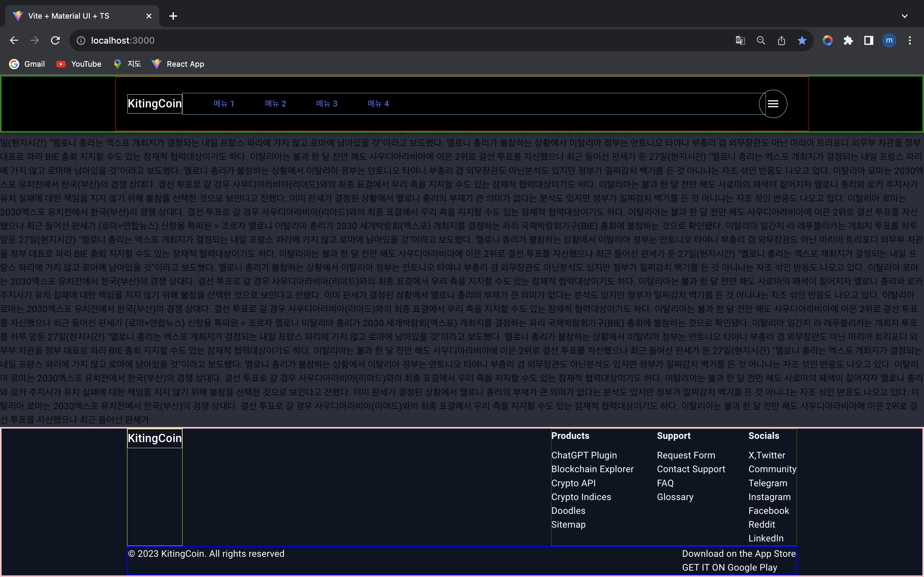Open the hamburger menu in the header

(773, 104)
